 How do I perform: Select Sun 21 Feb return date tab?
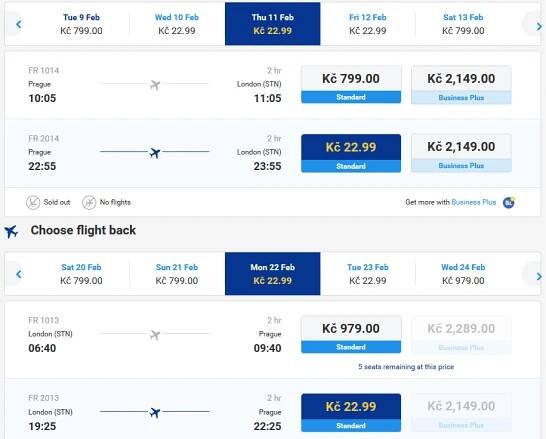coord(177,274)
